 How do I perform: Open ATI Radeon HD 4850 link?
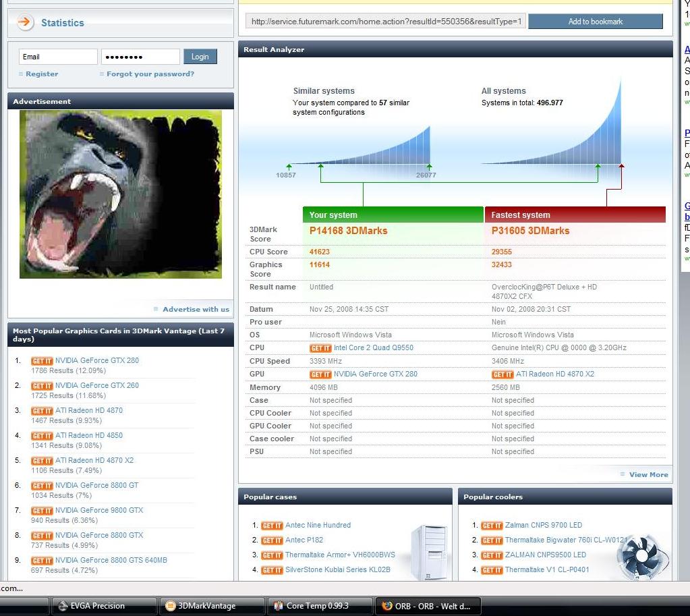tap(89, 435)
